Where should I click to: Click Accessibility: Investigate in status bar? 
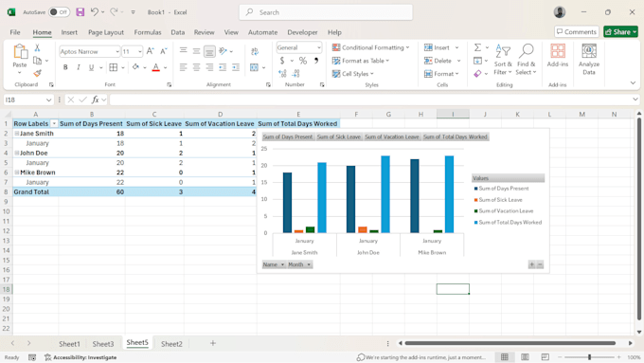80,357
